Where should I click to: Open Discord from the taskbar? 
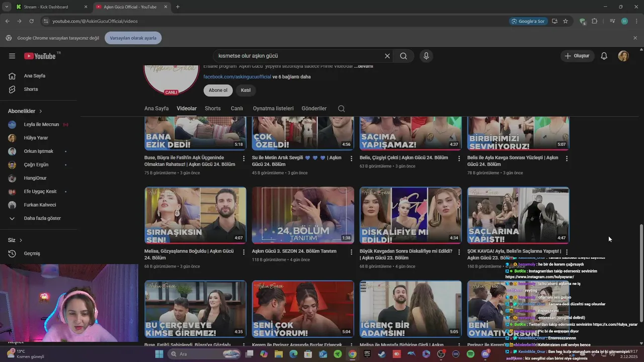tap(485, 354)
